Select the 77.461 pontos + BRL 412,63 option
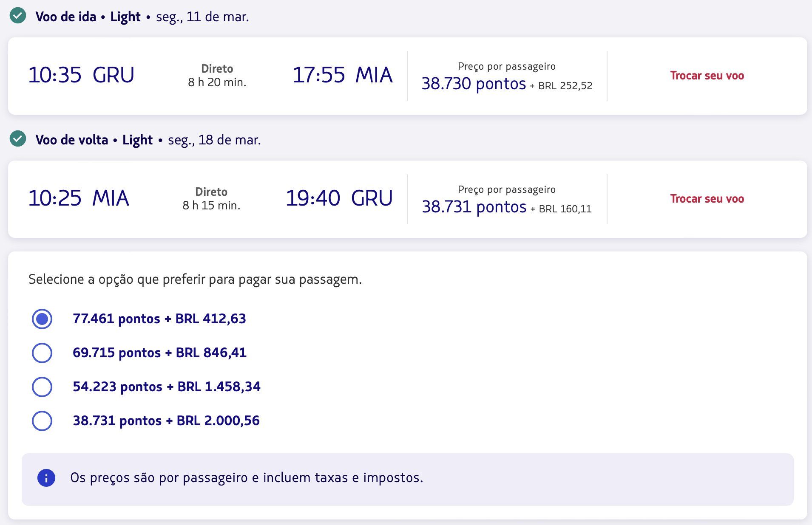Viewport: 812px width, 525px height. (x=42, y=319)
